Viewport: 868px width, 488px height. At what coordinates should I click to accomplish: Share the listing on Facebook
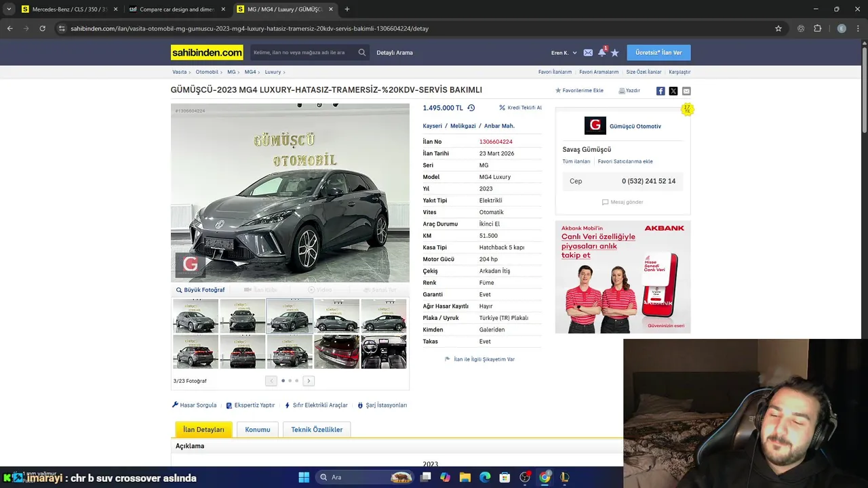[660, 91]
